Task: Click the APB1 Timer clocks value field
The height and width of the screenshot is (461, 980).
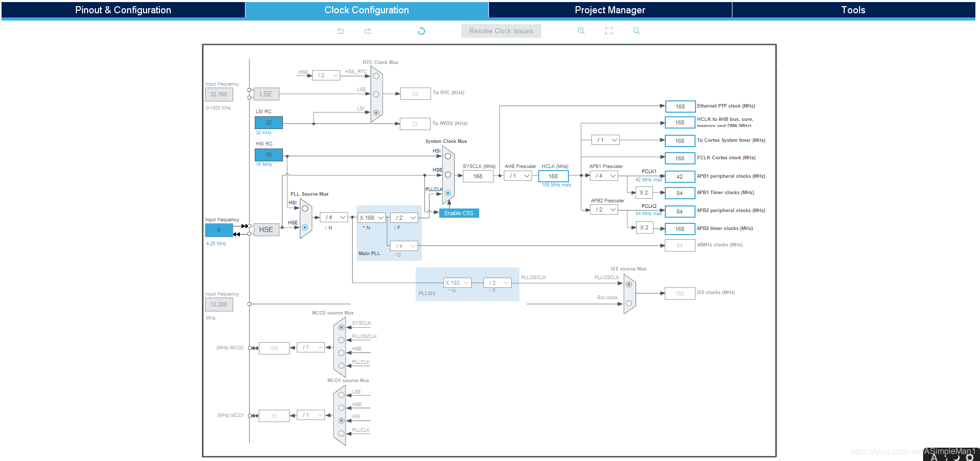Action: tap(680, 193)
